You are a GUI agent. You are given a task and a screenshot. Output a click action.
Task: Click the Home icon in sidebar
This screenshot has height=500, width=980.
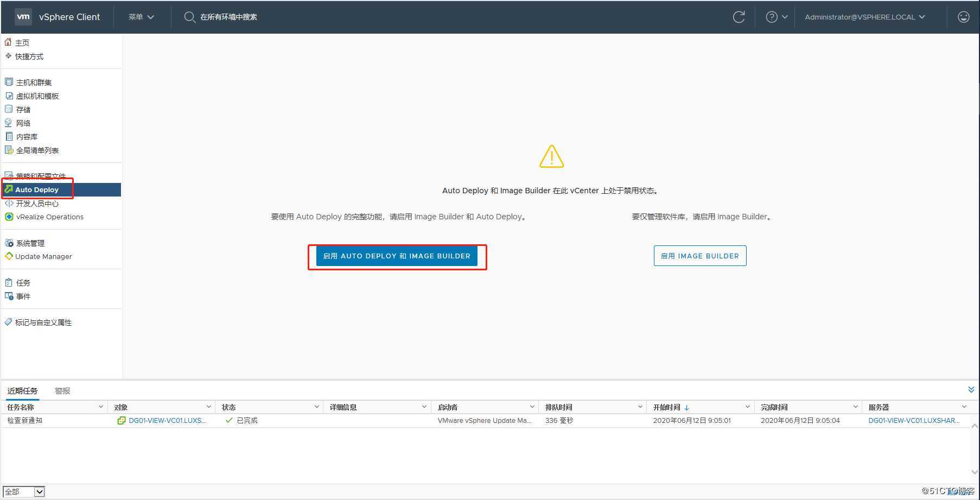[x=8, y=42]
